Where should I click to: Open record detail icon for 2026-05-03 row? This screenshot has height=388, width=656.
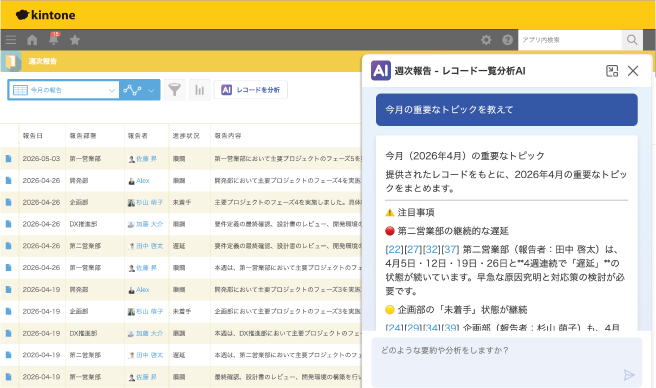pyautogui.click(x=8, y=159)
